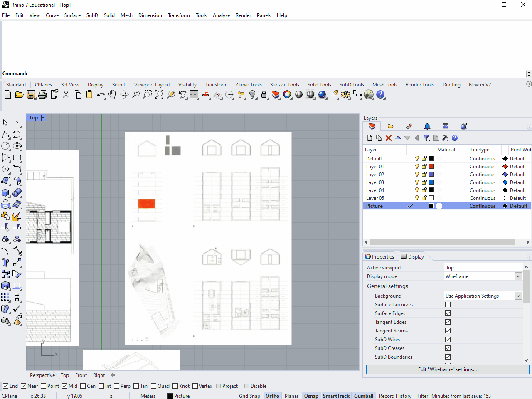The image size is (532, 399).
Task: Click the light bulb Hide objects icon
Action: (252, 95)
